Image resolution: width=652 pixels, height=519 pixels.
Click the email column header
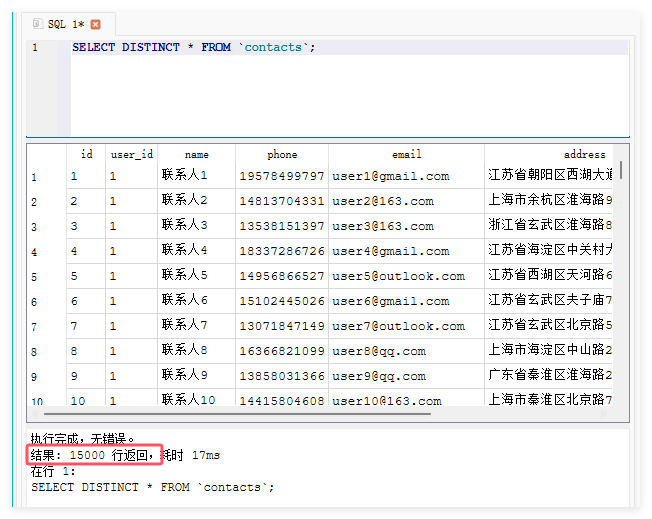406,154
